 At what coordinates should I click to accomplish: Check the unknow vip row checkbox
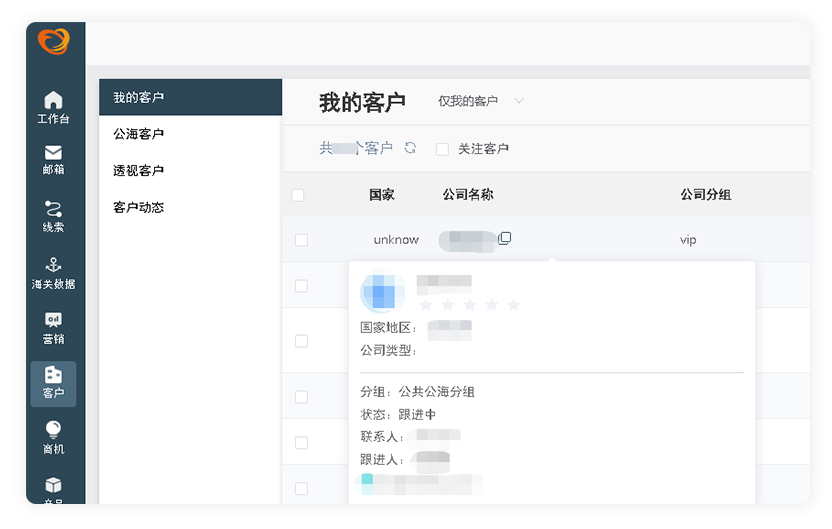pyautogui.click(x=301, y=240)
